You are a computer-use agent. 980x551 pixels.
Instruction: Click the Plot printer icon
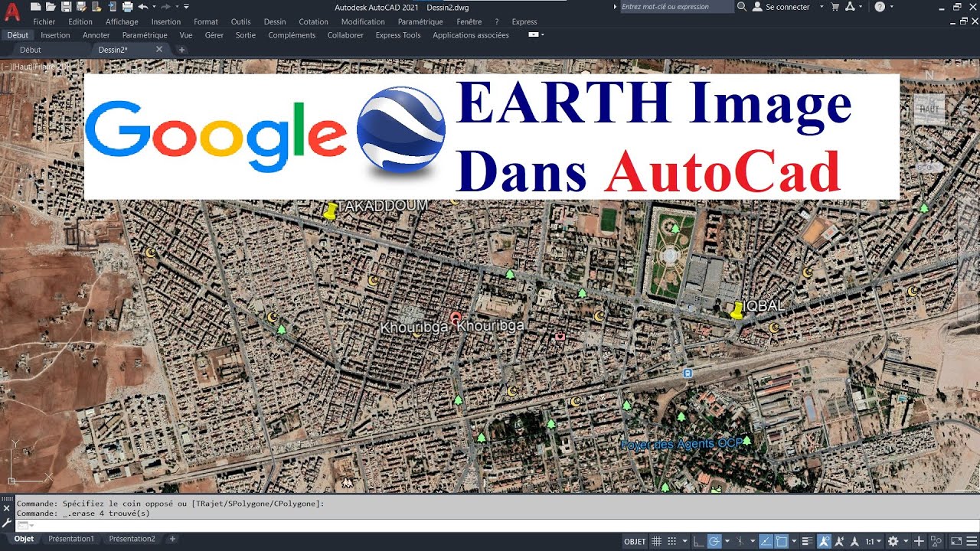tap(127, 7)
